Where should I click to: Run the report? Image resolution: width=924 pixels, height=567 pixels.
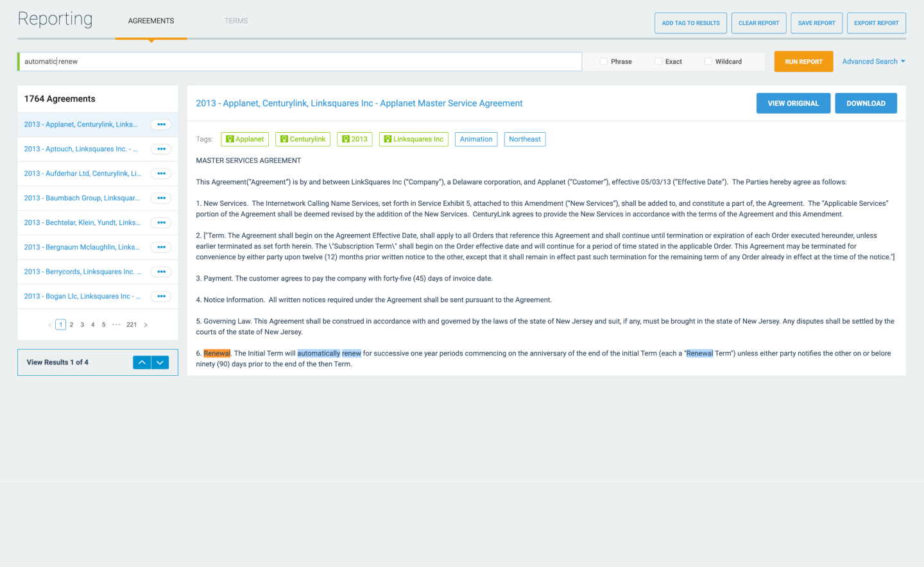[804, 62]
